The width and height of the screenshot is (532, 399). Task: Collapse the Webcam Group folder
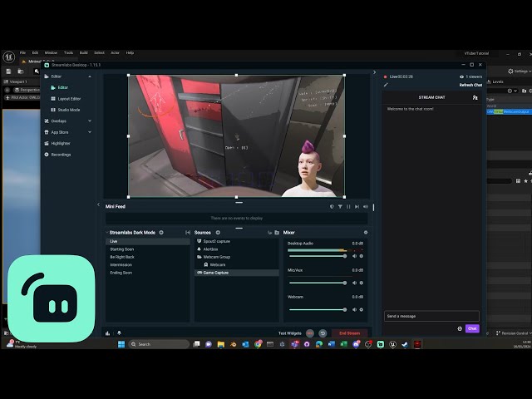(x=199, y=257)
